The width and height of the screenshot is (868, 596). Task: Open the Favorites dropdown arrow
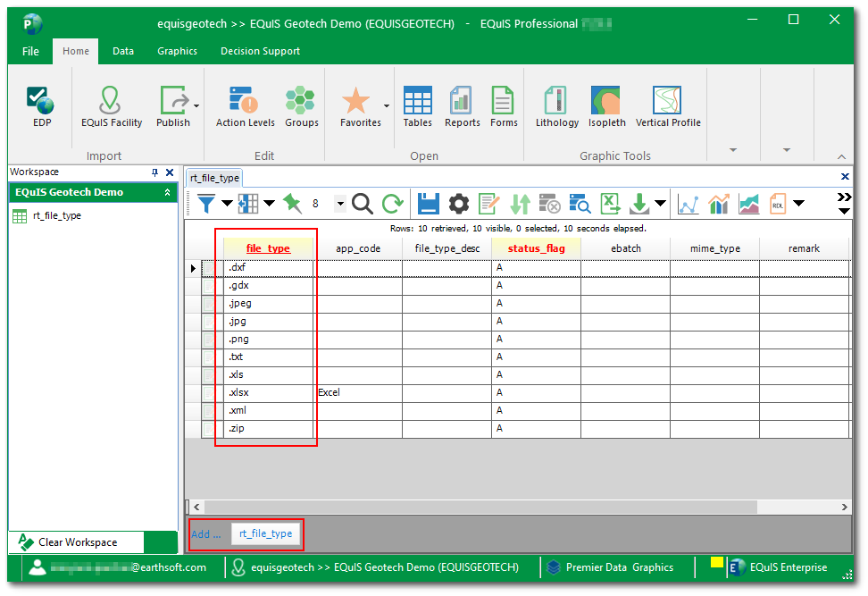387,105
